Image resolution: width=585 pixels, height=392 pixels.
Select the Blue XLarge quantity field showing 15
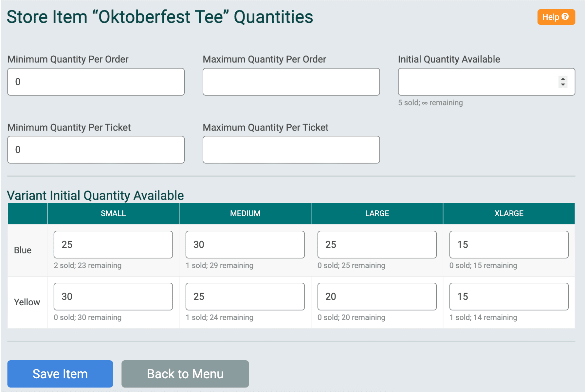click(x=509, y=244)
